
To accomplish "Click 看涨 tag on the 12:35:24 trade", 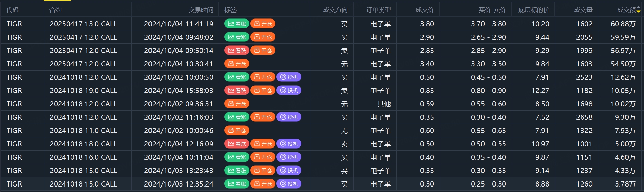I will pyautogui.click(x=237, y=184).
